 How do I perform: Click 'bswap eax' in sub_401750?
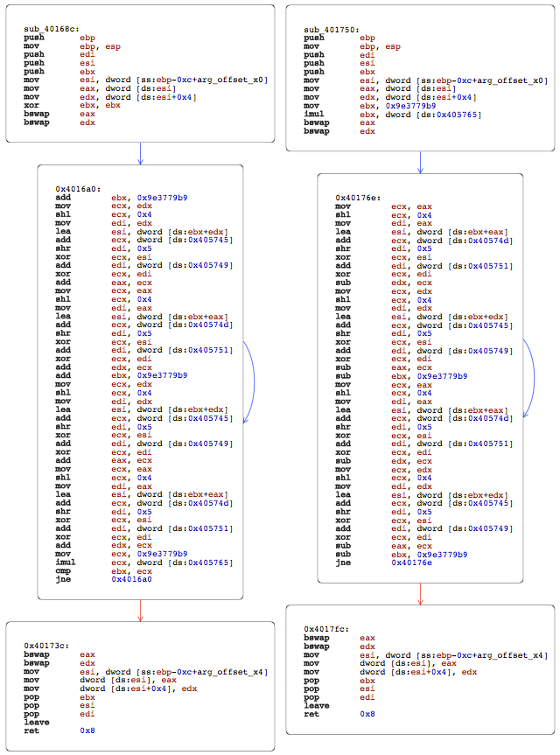click(339, 122)
